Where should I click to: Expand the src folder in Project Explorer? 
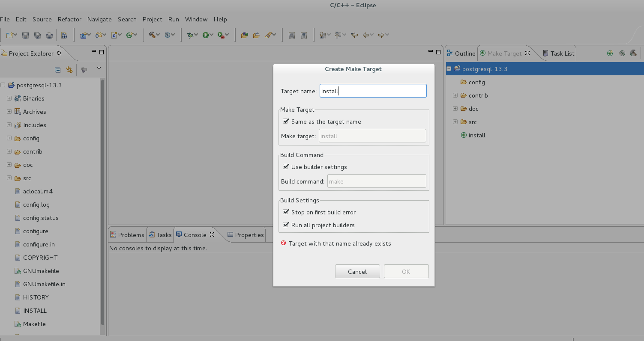(x=9, y=178)
